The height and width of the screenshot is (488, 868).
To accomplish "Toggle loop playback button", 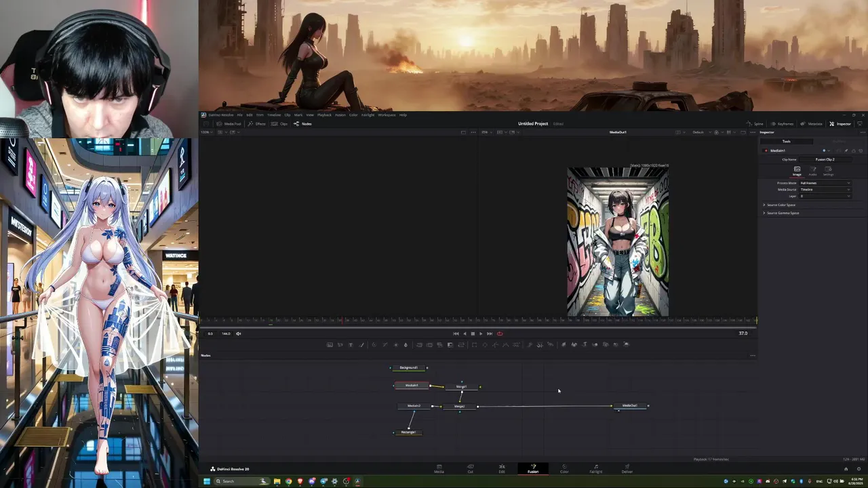I will tap(500, 333).
